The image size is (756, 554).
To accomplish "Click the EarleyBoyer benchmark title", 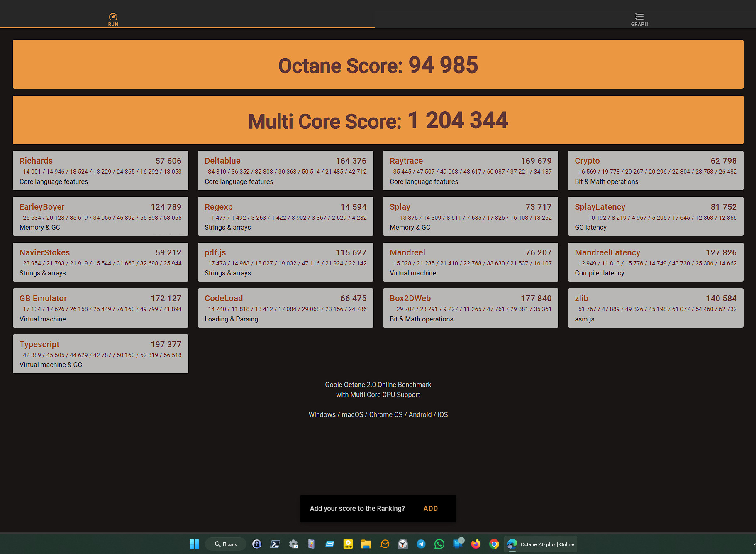I will pyautogui.click(x=42, y=207).
